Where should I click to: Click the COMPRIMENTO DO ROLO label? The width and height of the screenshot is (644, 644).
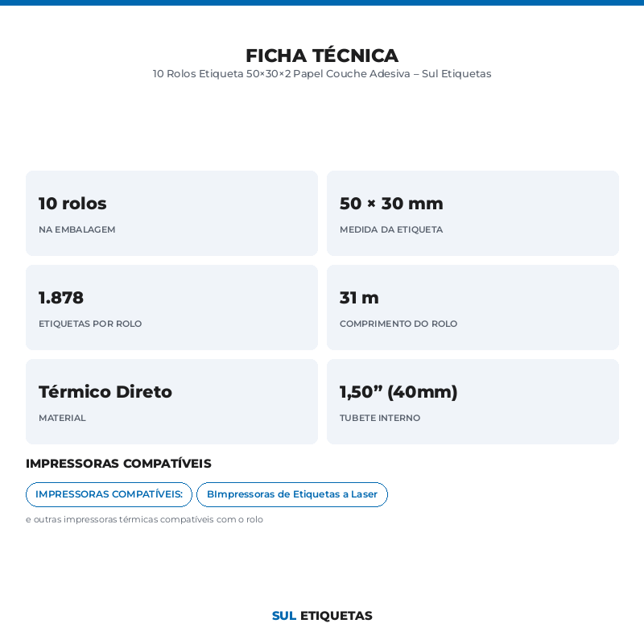click(398, 324)
